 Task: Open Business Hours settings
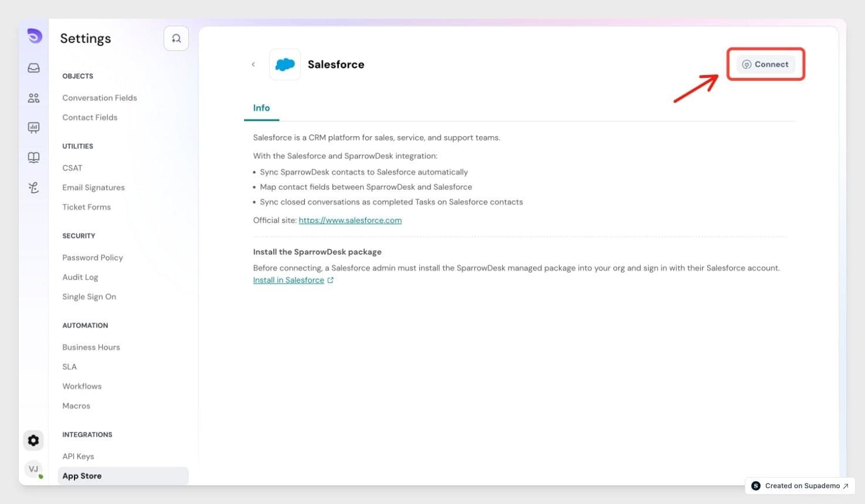click(91, 347)
